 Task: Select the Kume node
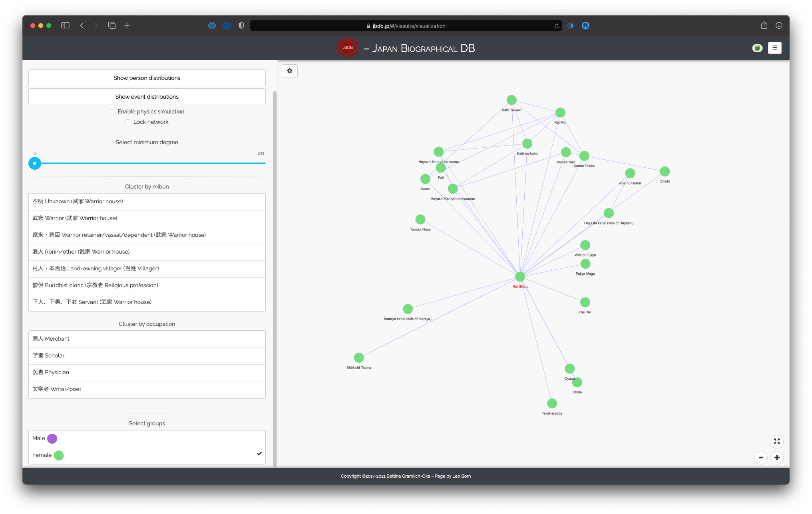[x=425, y=179]
